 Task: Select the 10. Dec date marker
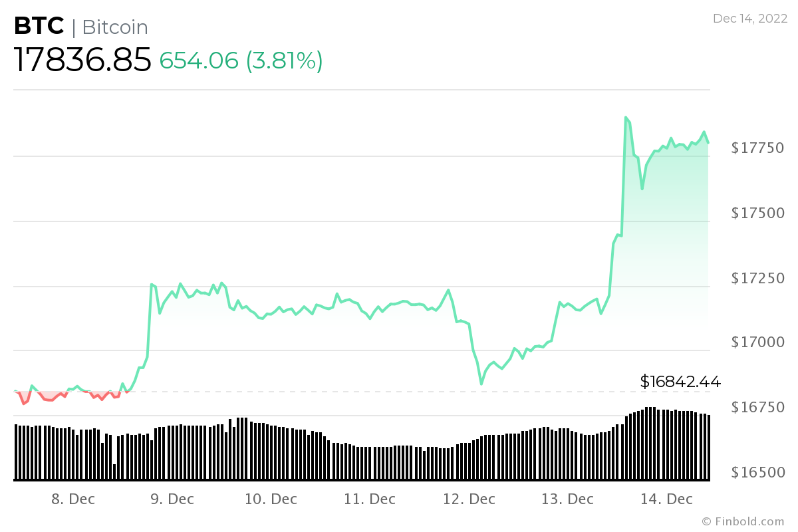click(271, 499)
